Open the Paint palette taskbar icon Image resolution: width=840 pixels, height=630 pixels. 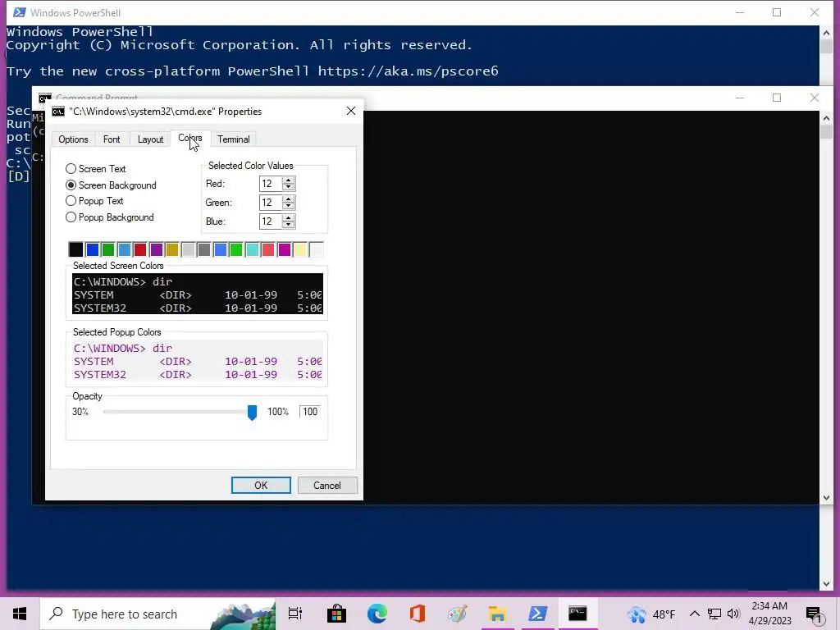458,614
